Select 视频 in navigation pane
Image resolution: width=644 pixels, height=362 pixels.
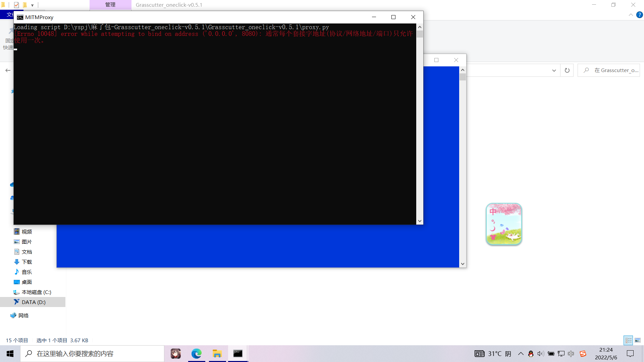pyautogui.click(x=27, y=232)
